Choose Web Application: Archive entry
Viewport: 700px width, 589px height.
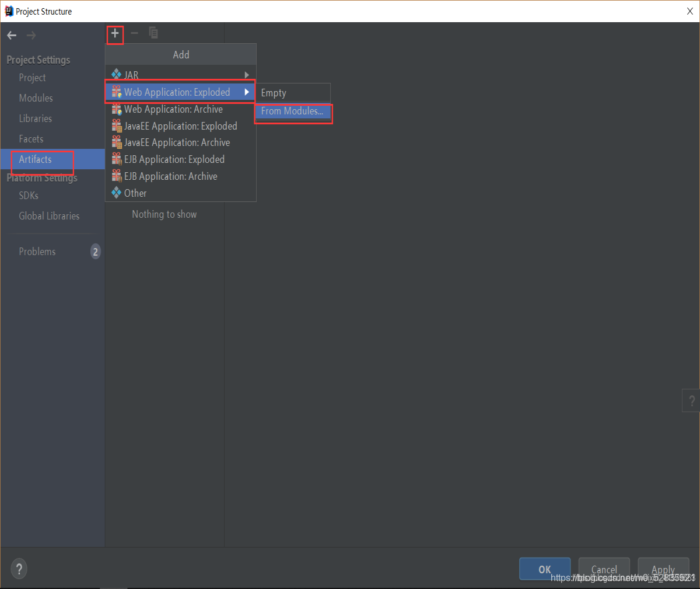[x=180, y=109]
